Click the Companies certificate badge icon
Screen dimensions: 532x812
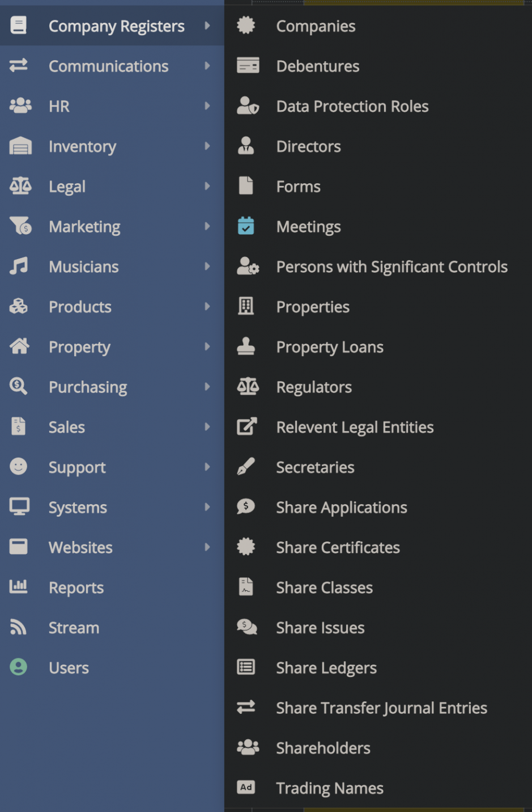246,26
